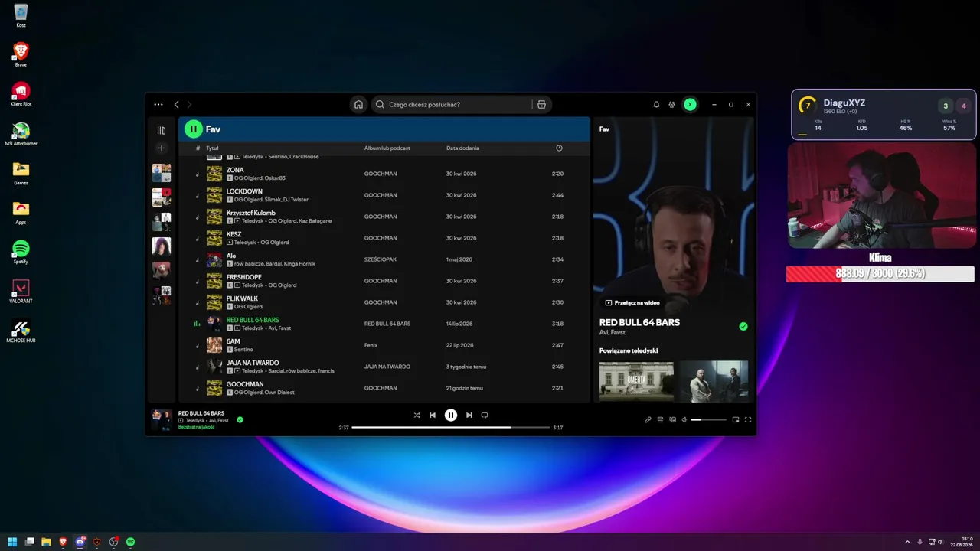Viewport: 980px width, 551px height.
Task: Toggle the saved checkmark in the bottom player bar
Action: (x=240, y=420)
